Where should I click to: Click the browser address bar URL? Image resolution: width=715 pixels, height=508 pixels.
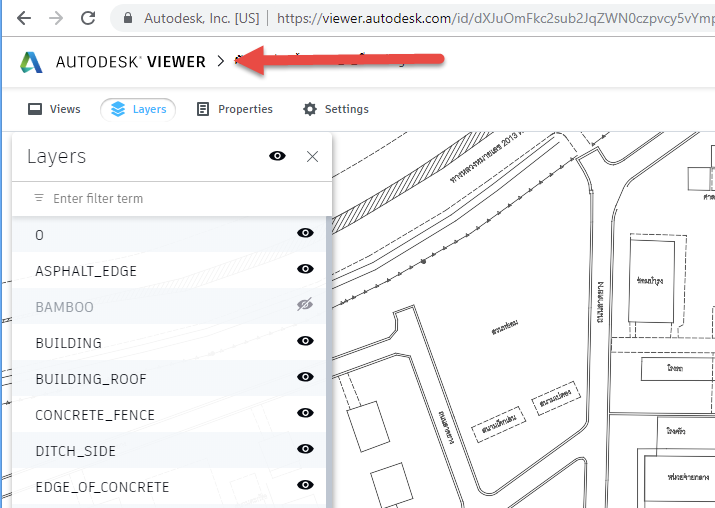coord(495,18)
